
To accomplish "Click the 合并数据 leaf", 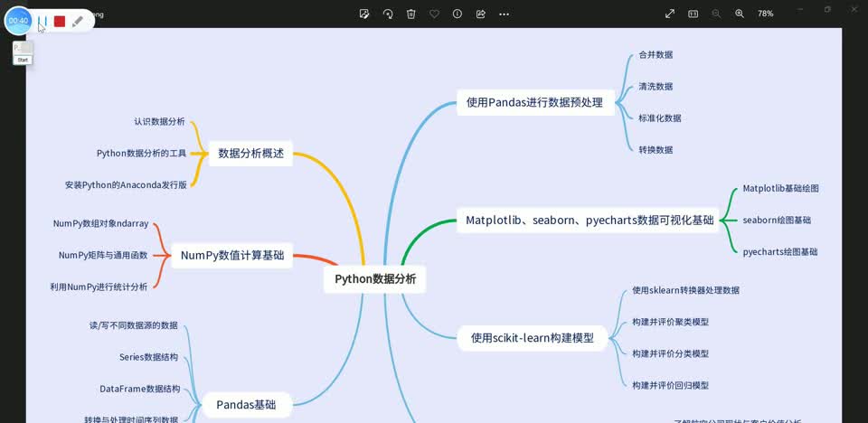I will click(656, 55).
